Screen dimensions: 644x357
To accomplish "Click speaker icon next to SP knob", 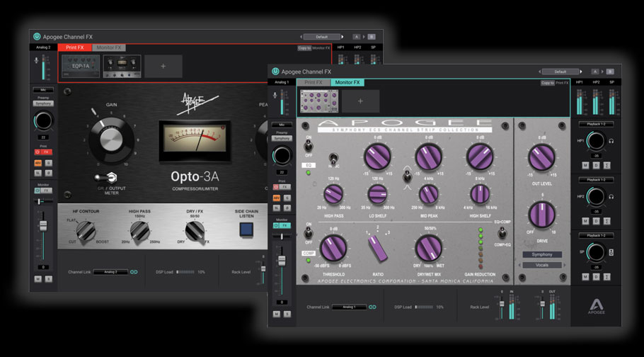I will (x=611, y=252).
